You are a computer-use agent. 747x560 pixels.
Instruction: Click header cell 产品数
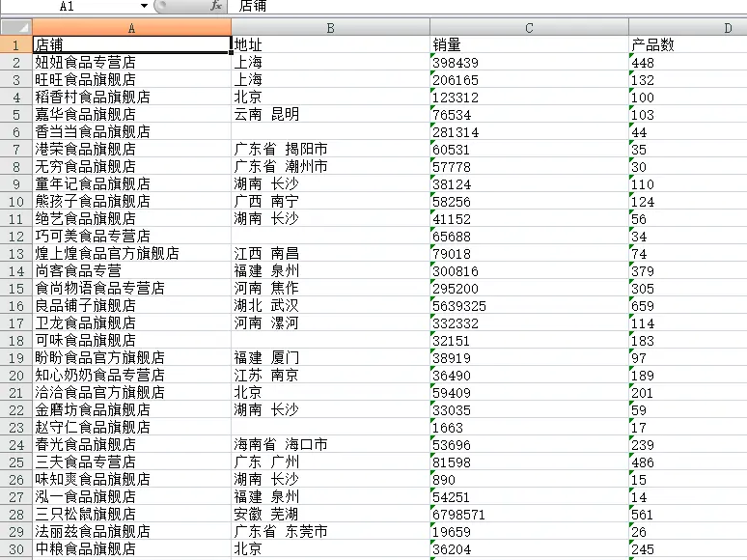[x=688, y=44]
